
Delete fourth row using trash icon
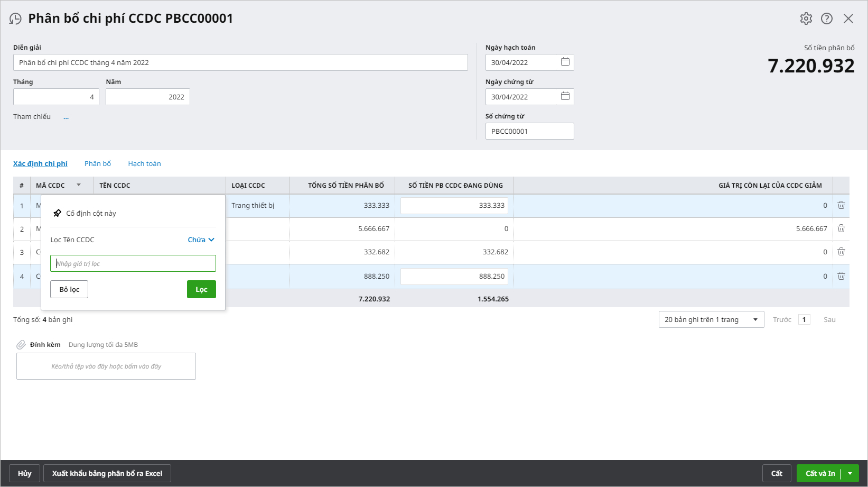pos(841,276)
